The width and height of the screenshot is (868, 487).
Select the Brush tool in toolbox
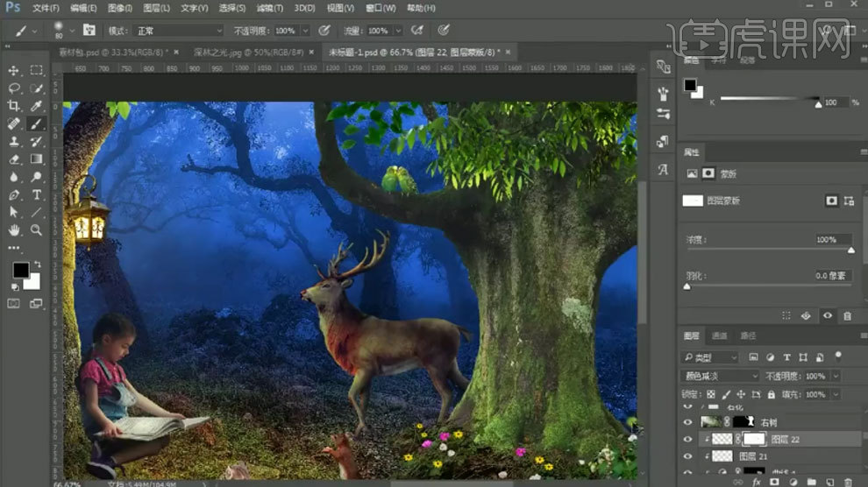[37, 124]
